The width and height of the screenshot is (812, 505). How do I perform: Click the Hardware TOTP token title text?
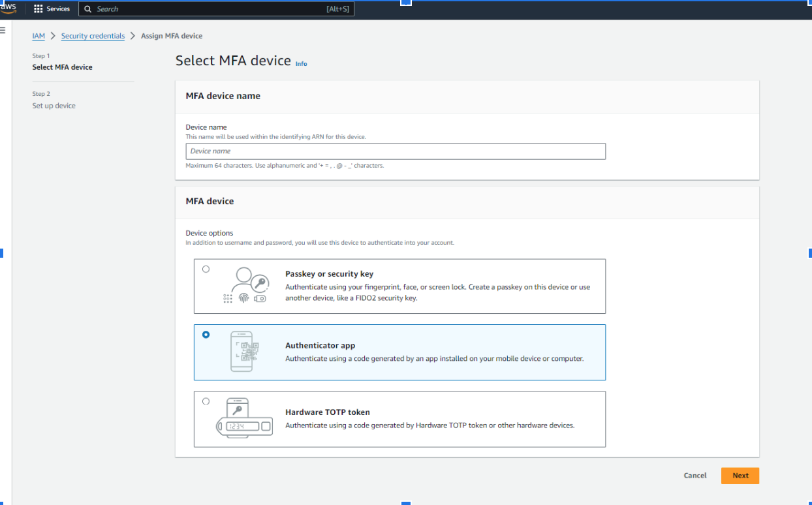click(x=328, y=412)
